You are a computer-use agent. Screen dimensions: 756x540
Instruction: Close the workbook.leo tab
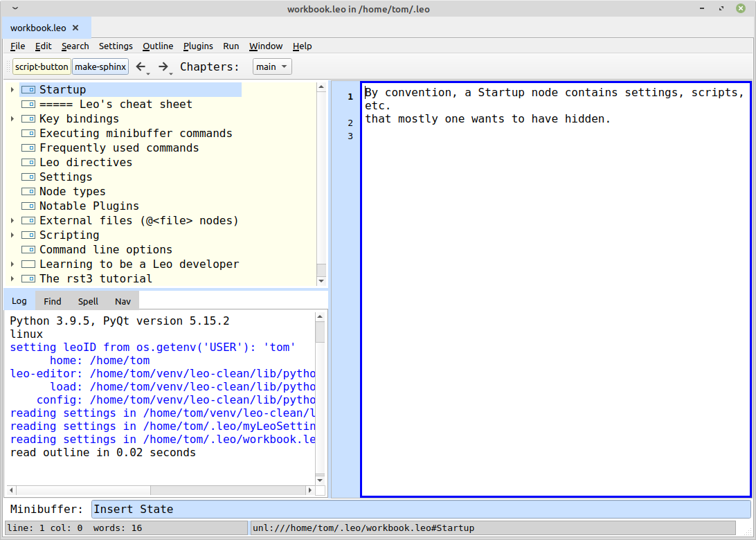tap(75, 28)
